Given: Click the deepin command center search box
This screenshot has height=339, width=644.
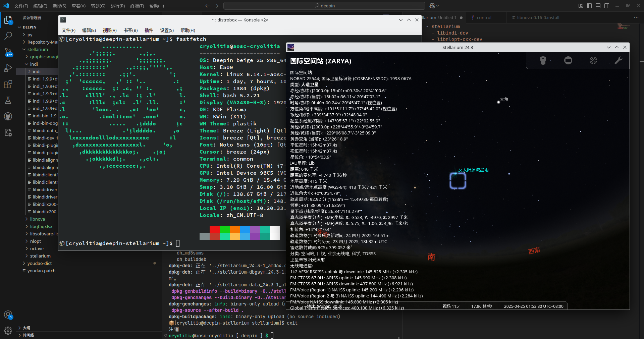Looking at the screenshot, I should tap(324, 6).
